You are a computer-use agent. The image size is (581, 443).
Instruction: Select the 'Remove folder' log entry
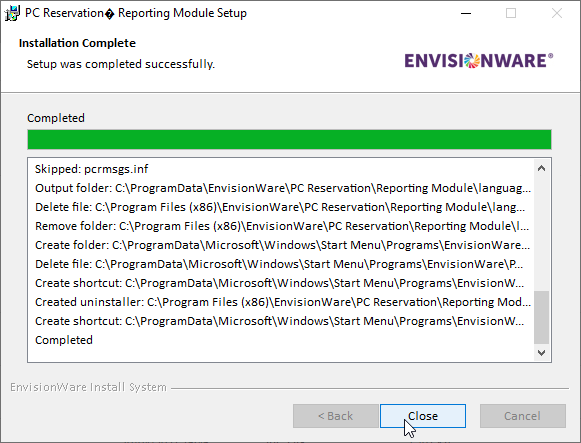point(282,226)
